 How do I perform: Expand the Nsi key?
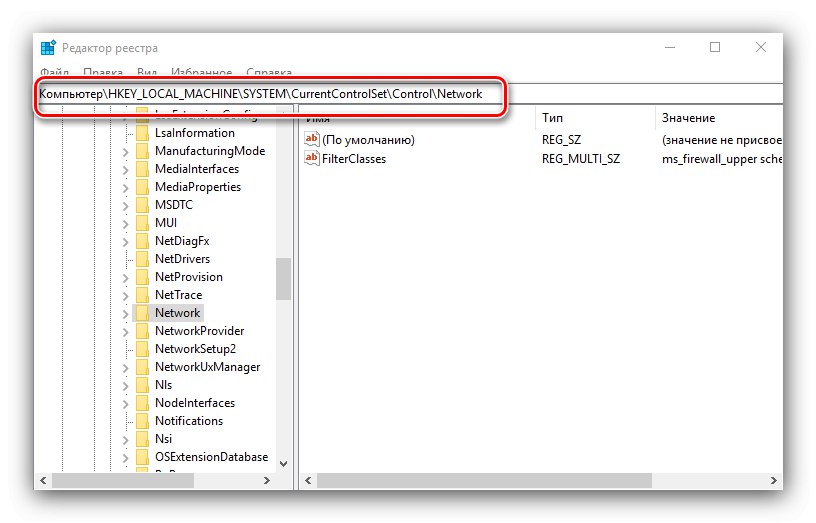tap(125, 440)
